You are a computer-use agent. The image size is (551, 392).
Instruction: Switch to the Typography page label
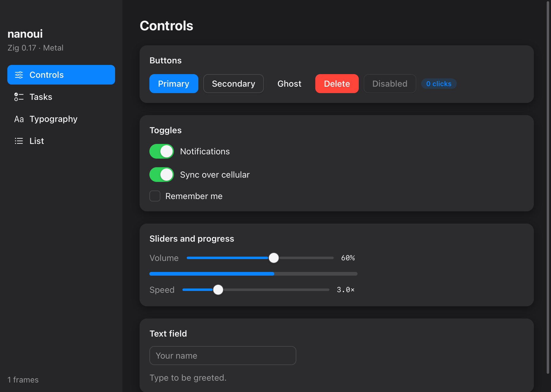coord(53,119)
